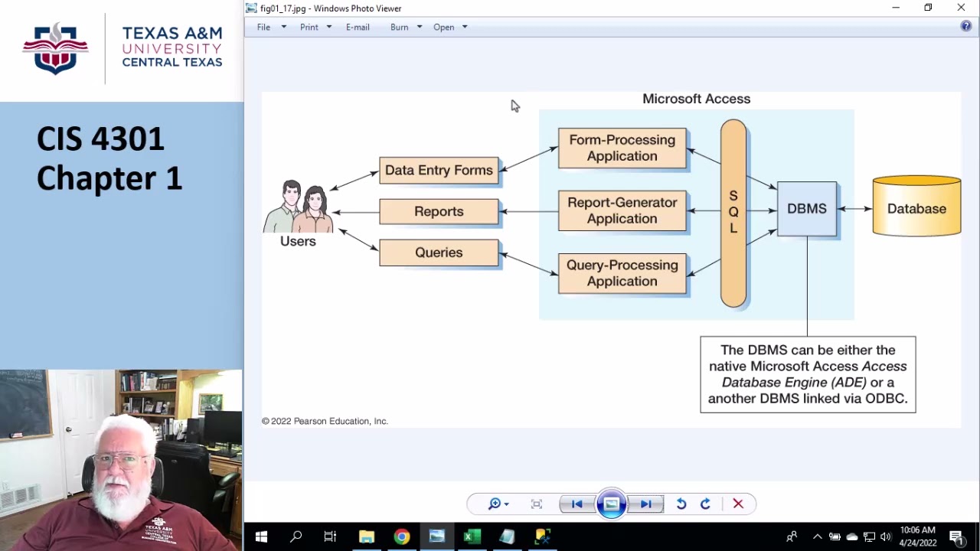Expand the File menu arrow
The height and width of the screenshot is (551, 980).
pos(283,27)
